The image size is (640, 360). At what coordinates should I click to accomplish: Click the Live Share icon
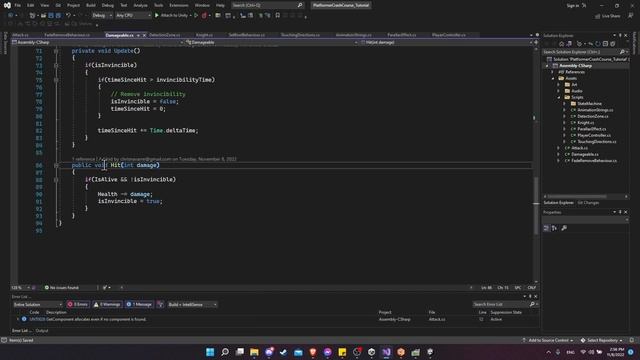(598, 16)
